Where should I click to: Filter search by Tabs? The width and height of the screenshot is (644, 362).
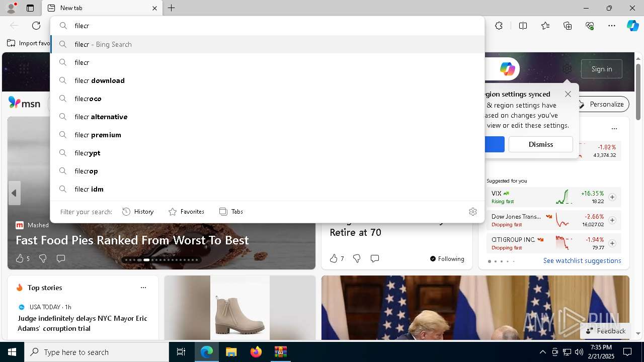tap(231, 212)
